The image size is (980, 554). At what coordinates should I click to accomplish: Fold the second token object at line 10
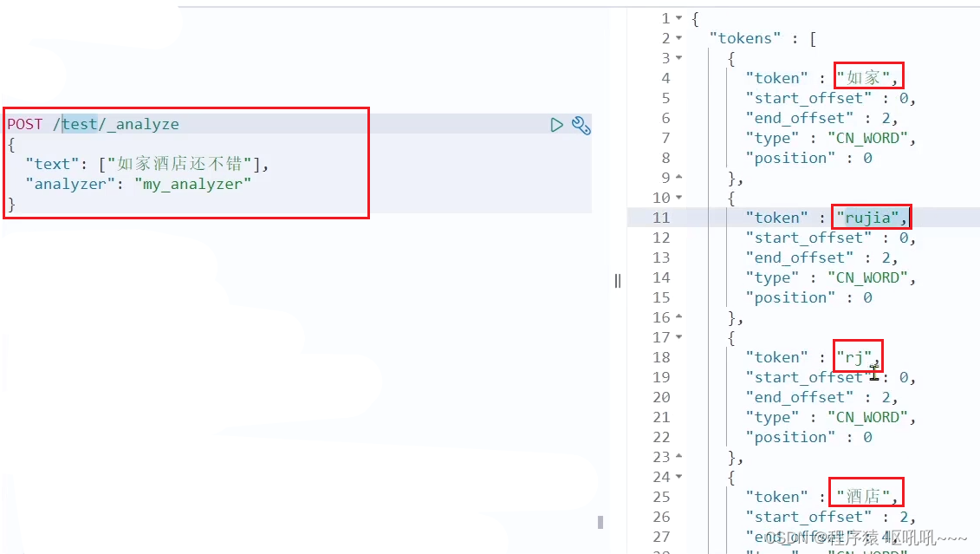(679, 198)
